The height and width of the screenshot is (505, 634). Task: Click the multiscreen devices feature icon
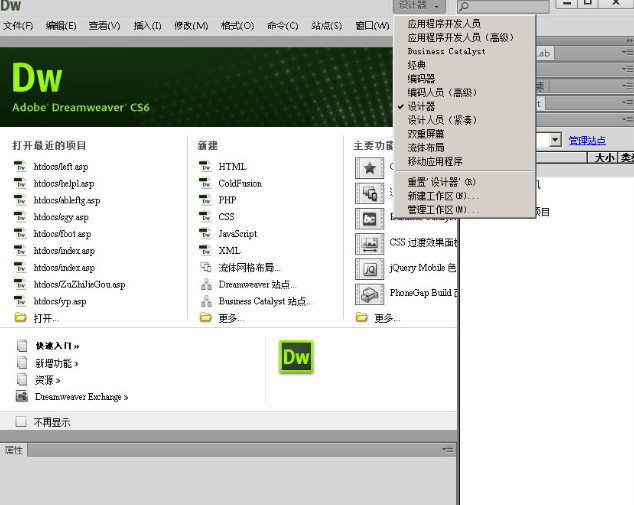[370, 193]
